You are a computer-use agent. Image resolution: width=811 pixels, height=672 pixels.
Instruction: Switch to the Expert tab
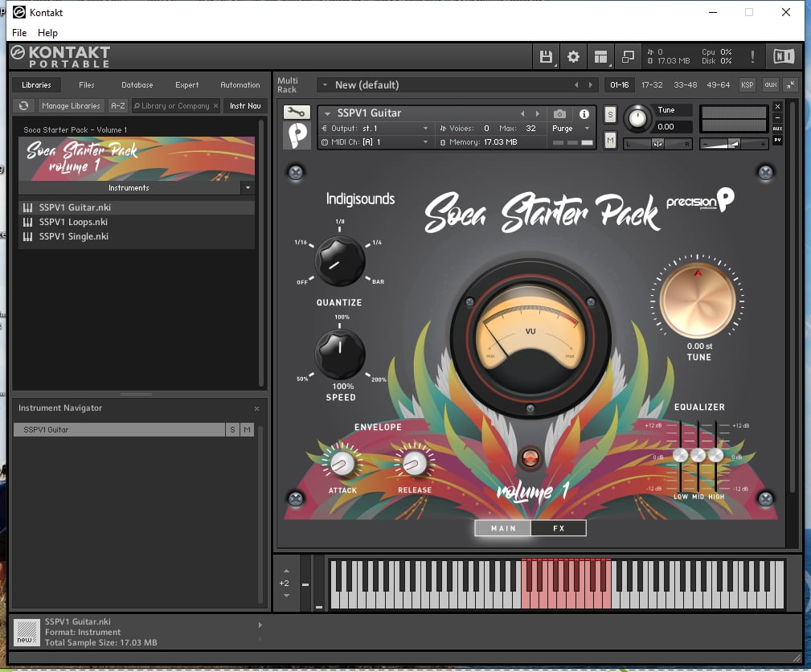tap(186, 85)
